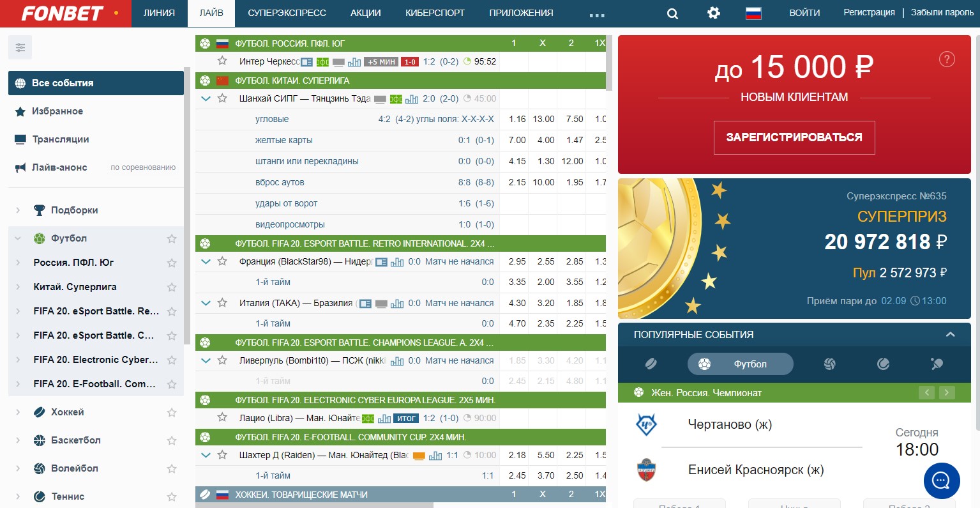
Task: Favorite the Интер Черкесск match with its star
Action: pos(222,61)
